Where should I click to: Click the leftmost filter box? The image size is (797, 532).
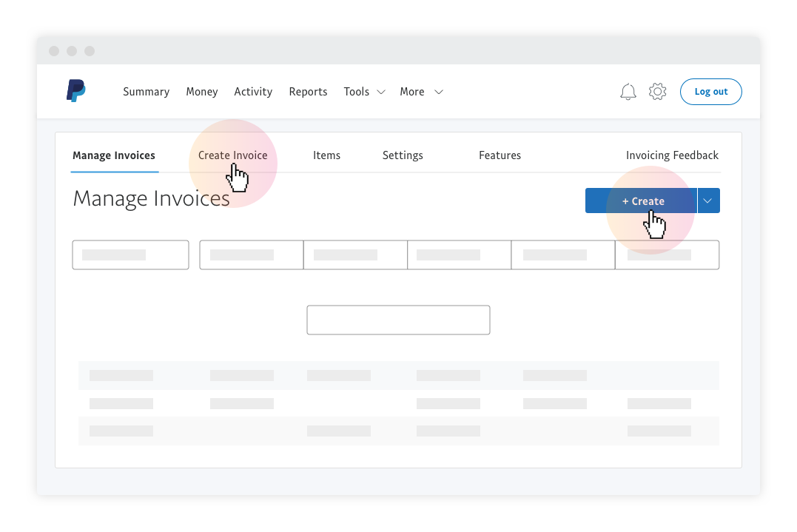(130, 255)
